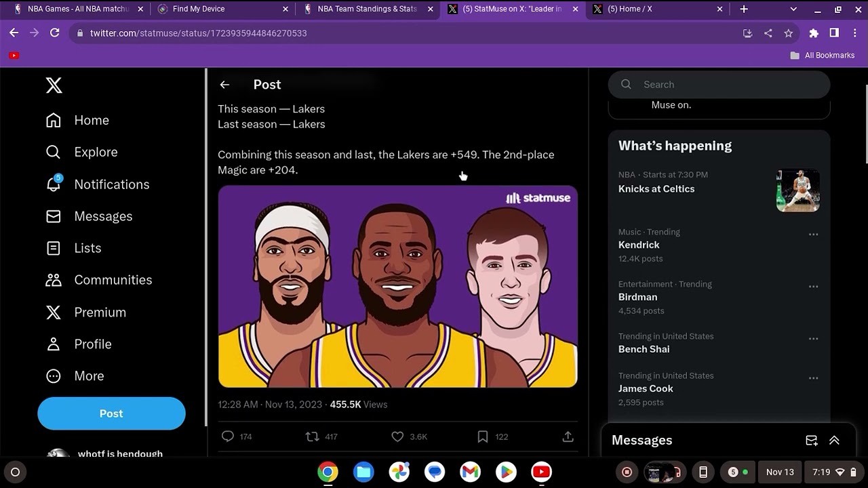Click the share icon under the post
Screen dimensions: 868x488
point(568,436)
